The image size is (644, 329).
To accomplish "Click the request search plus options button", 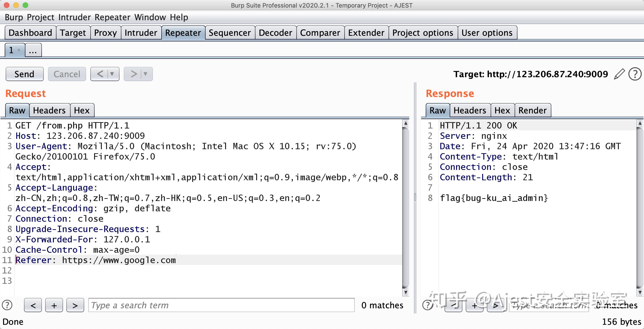I will 54,305.
